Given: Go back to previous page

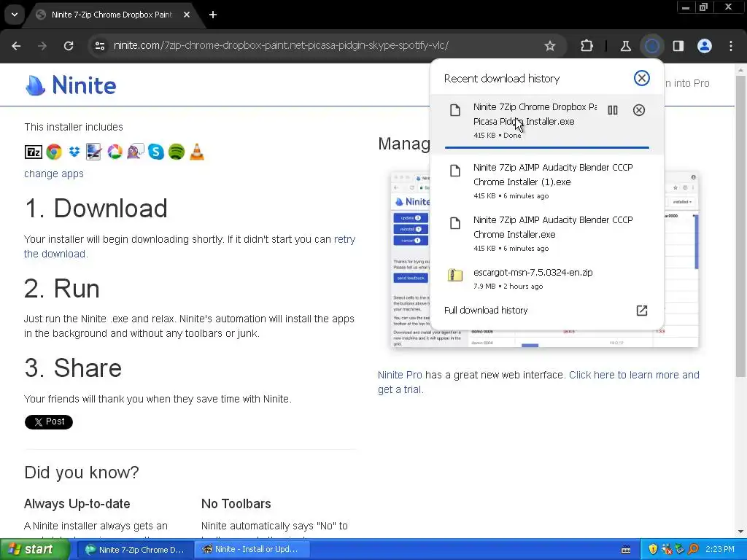Looking at the screenshot, I should coord(16,46).
